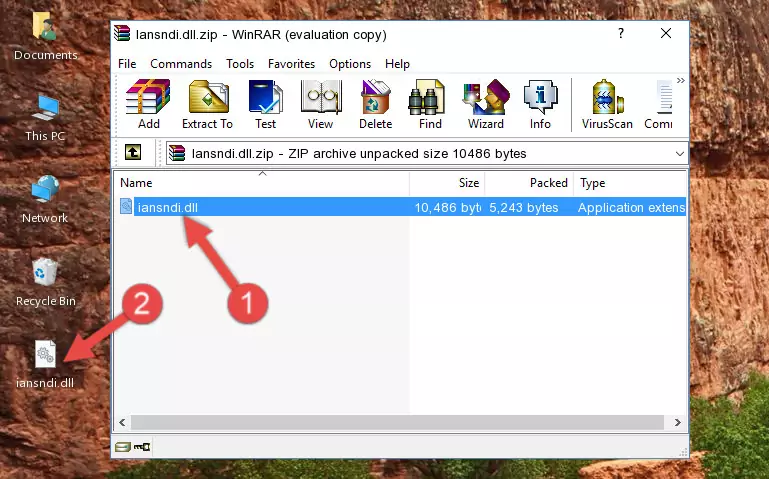Select Recycle Bin desktop icon
769x479 pixels.
(45, 283)
